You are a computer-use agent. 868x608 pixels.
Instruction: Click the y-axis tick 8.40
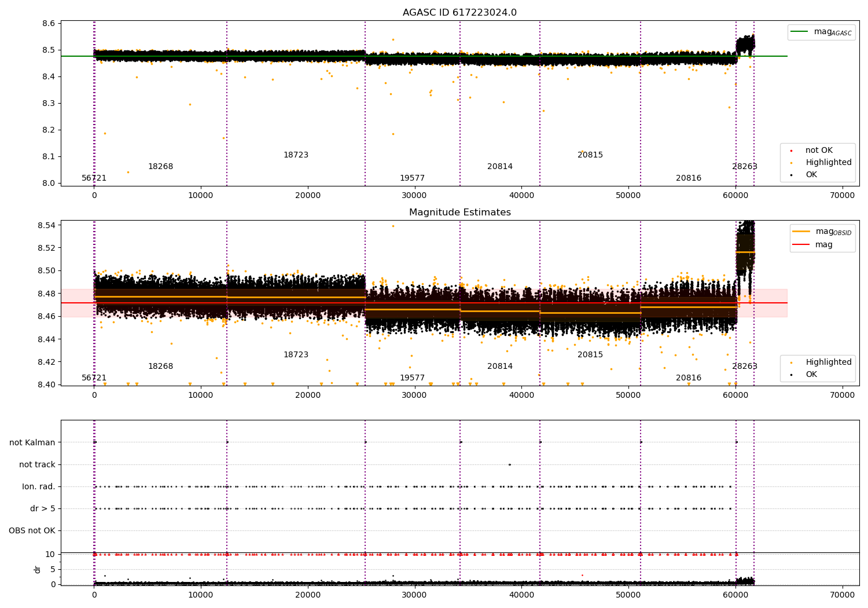[x=46, y=385]
